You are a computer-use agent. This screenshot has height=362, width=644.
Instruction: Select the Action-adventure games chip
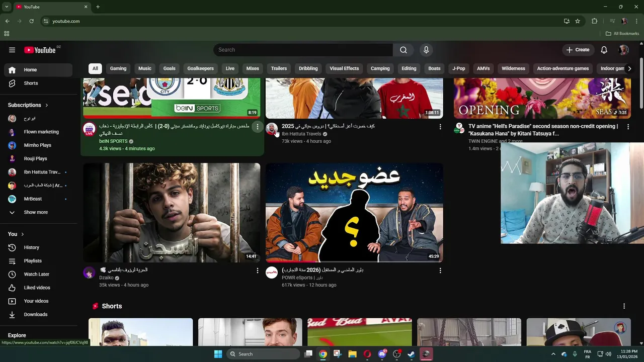click(562, 68)
